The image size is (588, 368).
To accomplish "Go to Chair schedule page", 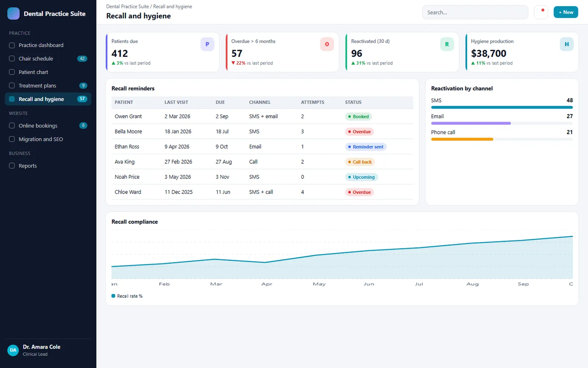I will tap(48, 59).
